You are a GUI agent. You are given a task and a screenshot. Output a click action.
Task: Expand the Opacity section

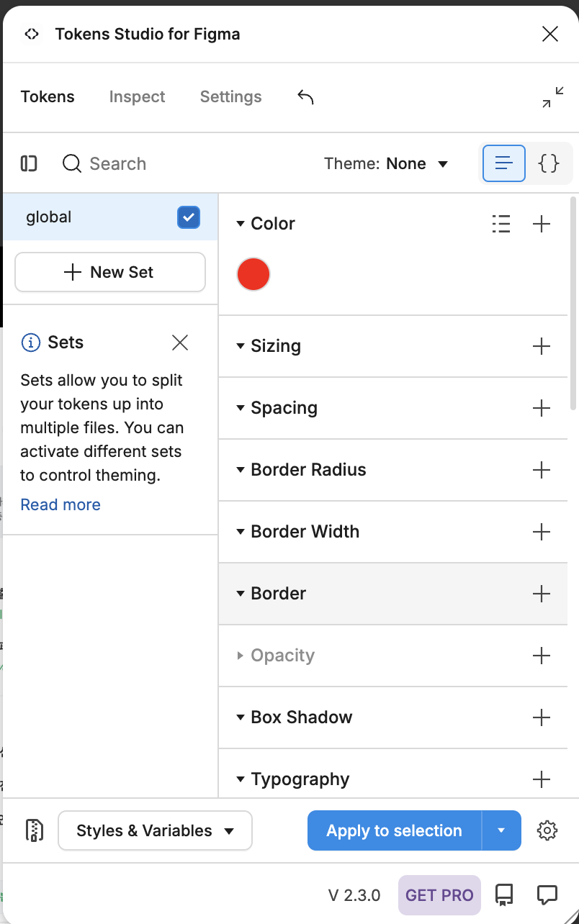click(x=241, y=656)
